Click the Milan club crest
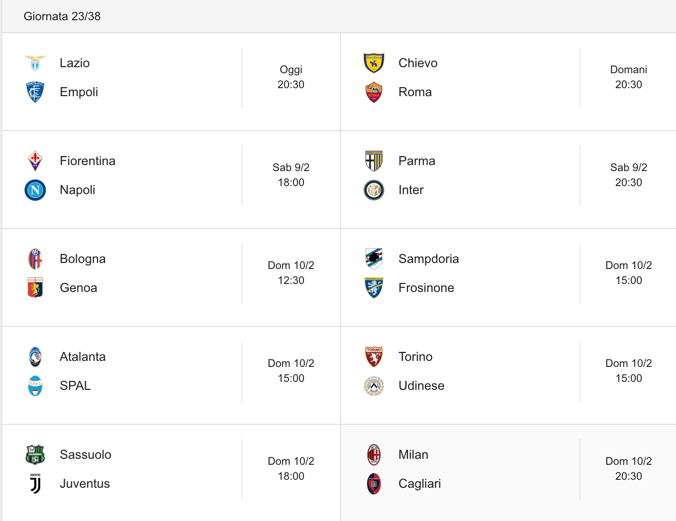 point(374,455)
